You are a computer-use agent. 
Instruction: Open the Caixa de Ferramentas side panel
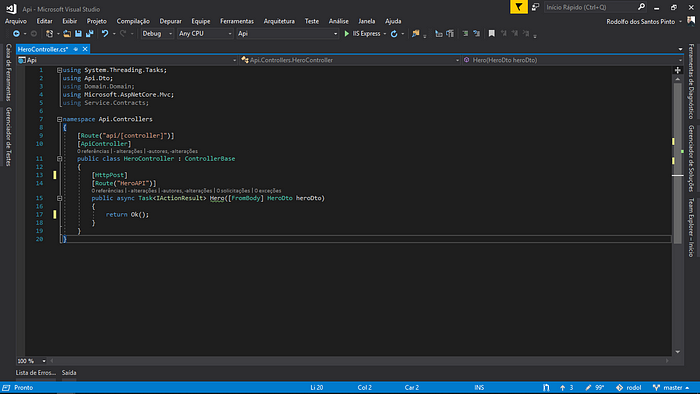(8, 72)
